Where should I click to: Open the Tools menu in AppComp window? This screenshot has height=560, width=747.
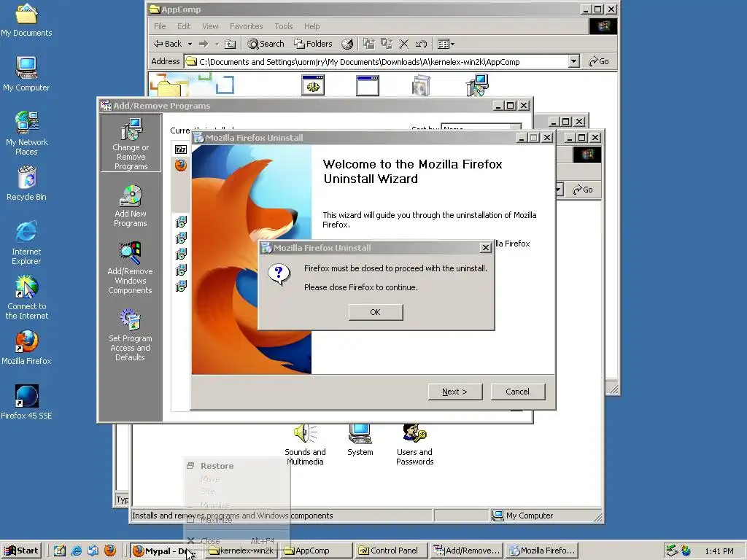284,26
